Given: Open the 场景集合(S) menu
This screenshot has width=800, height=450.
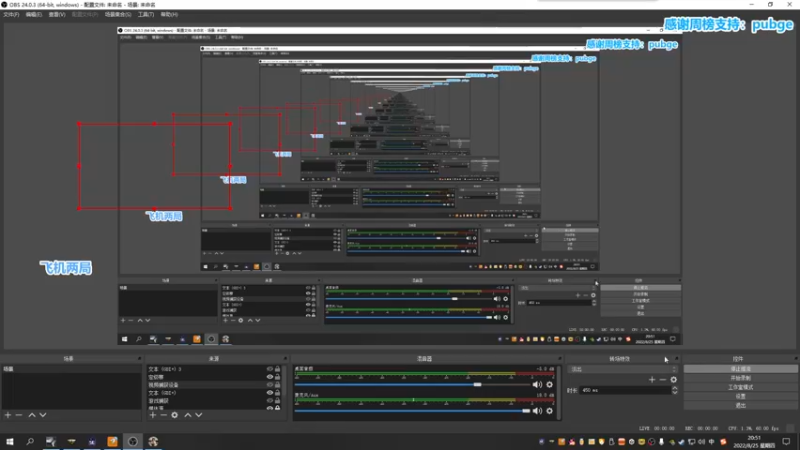Looking at the screenshot, I should pos(118,15).
